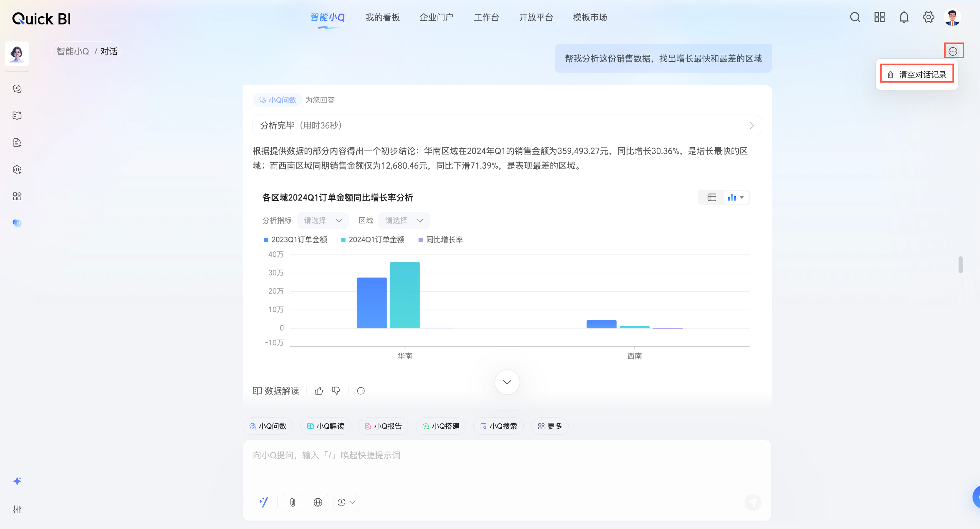Click the sparkle star icon in sidebar
Viewport: 980px width, 529px height.
click(x=17, y=481)
